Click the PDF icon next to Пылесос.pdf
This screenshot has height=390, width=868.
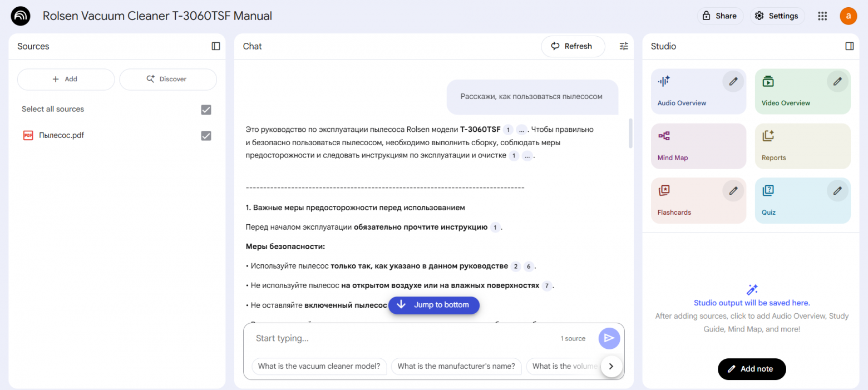tap(28, 135)
